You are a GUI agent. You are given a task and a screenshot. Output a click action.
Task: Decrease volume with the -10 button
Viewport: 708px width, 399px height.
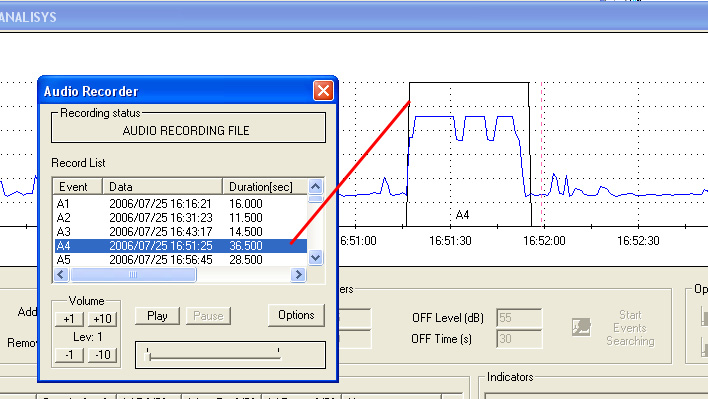point(102,355)
